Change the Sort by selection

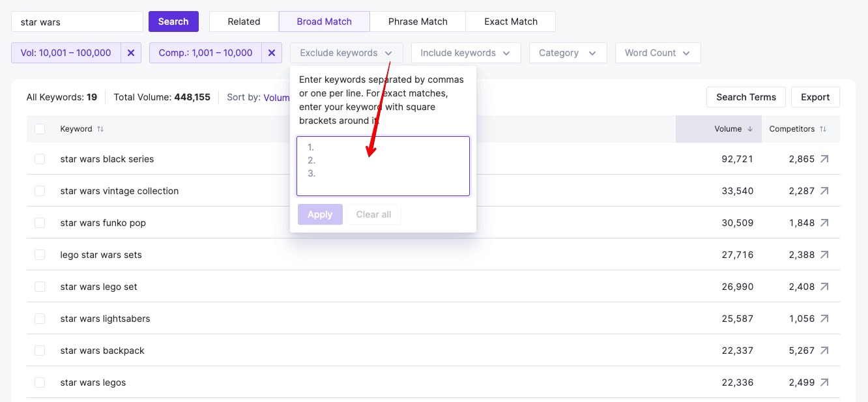[x=276, y=97]
